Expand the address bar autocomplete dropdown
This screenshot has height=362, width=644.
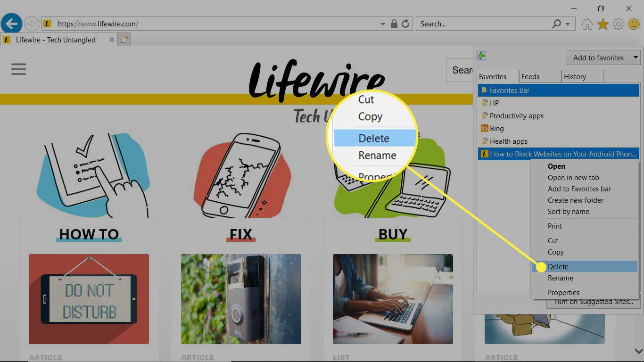coord(383,24)
